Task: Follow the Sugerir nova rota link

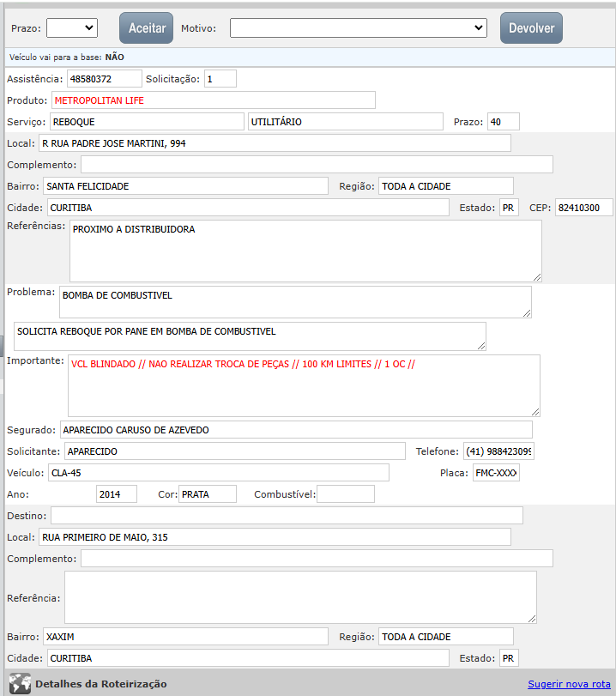Action: pos(568,684)
